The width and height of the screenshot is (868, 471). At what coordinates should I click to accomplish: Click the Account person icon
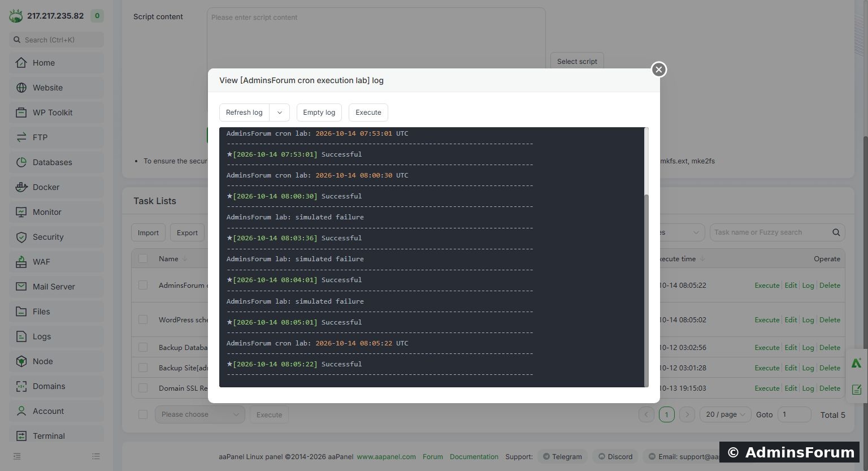21,411
